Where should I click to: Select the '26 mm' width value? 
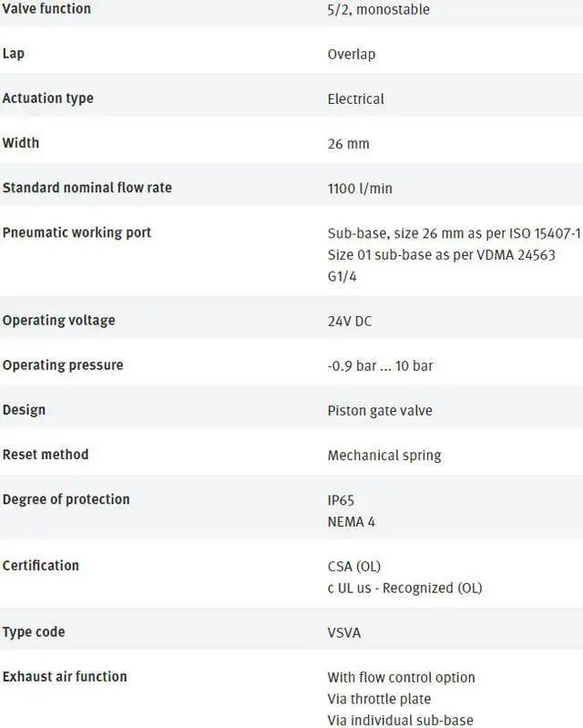tap(348, 143)
